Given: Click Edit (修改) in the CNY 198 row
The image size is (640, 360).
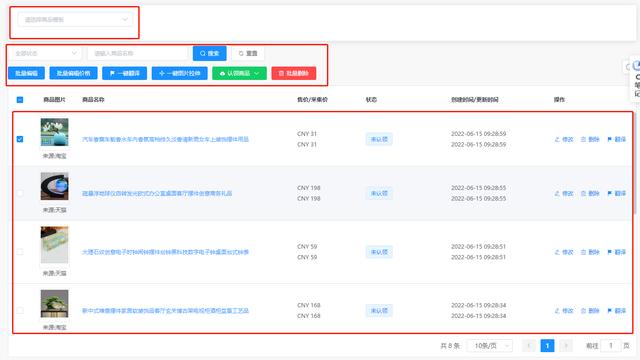Looking at the screenshot, I should pos(564,193).
